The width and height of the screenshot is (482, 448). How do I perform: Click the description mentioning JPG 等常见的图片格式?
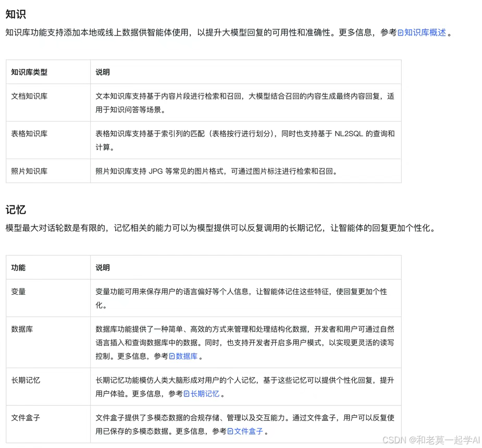point(216,171)
